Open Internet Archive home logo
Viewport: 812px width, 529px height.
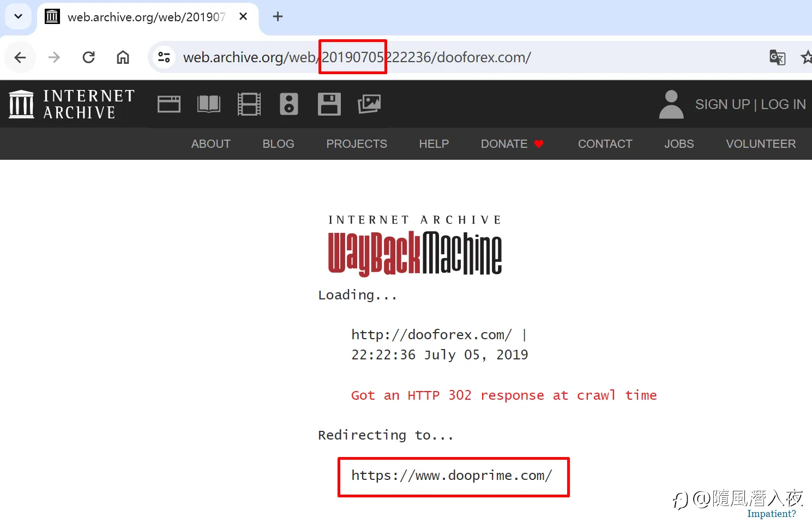point(71,104)
